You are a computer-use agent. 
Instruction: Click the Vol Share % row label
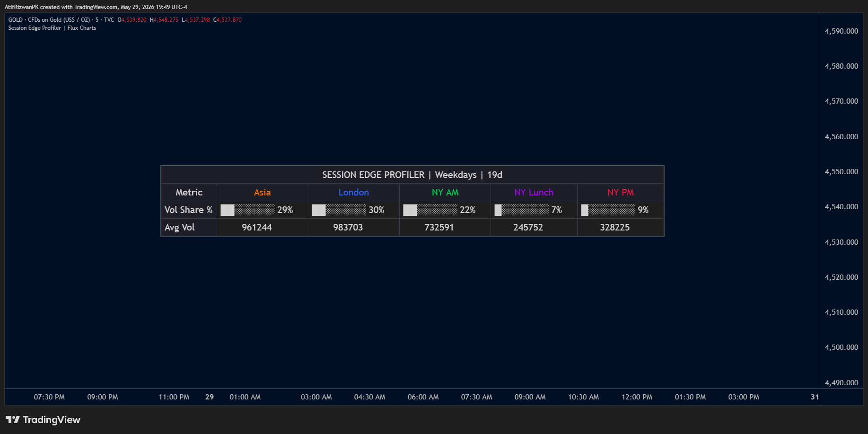(x=188, y=210)
